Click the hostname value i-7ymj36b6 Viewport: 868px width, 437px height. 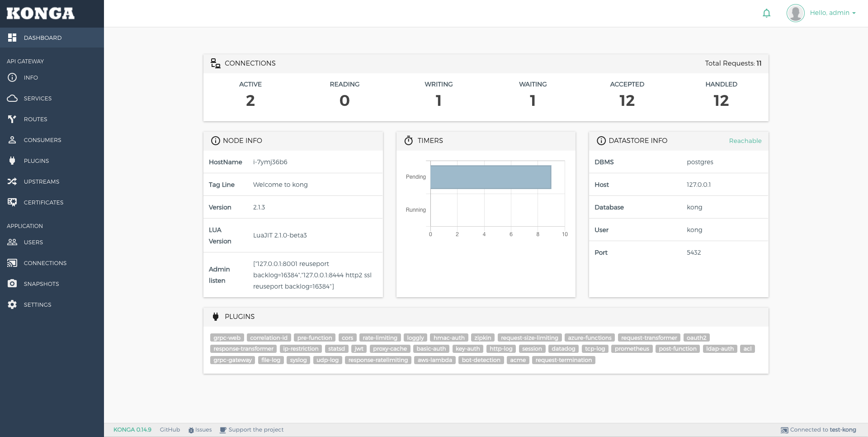270,162
